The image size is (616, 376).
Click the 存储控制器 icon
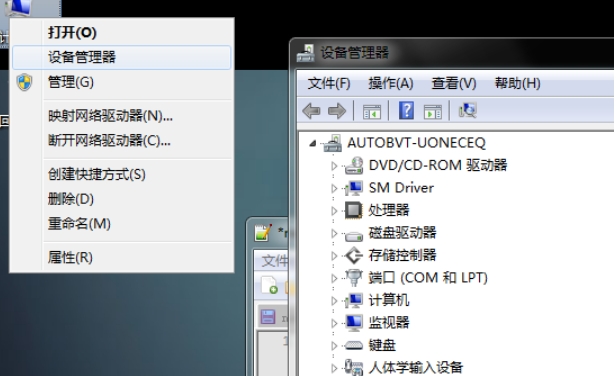(354, 255)
